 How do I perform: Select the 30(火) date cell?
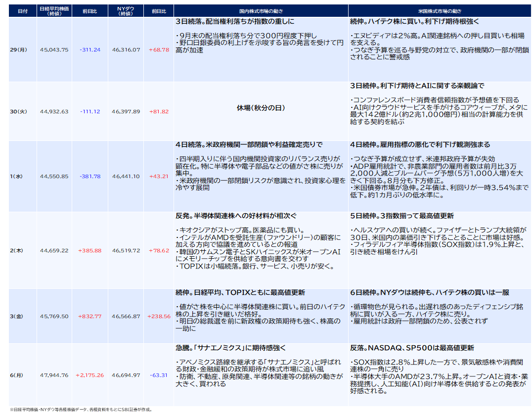point(19,112)
